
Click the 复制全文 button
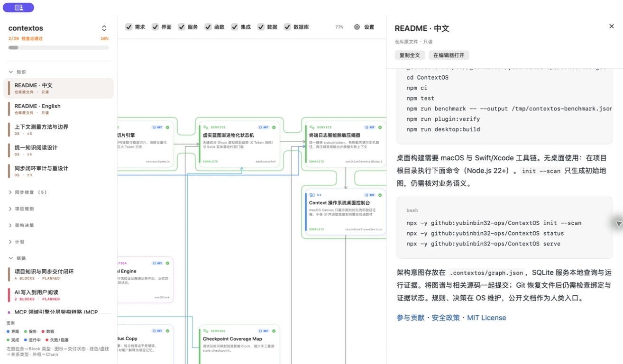410,55
